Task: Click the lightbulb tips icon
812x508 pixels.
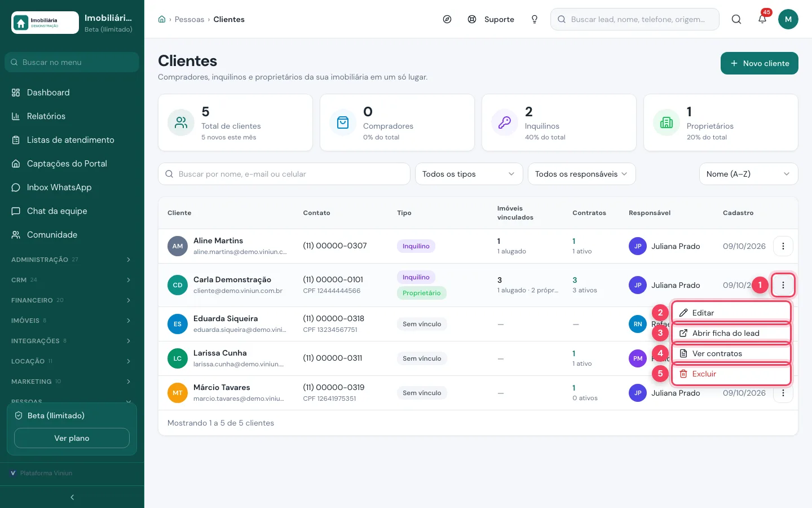Action: [535, 19]
